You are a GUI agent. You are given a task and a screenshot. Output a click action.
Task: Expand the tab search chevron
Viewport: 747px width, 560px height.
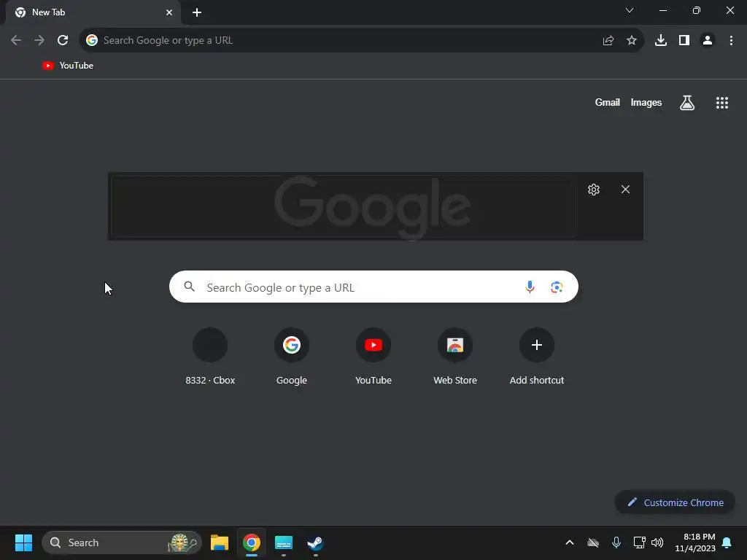(630, 10)
